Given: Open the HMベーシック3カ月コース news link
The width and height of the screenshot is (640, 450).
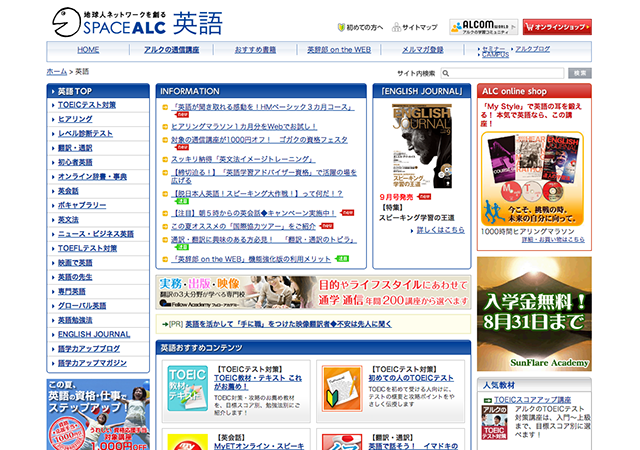Looking at the screenshot, I should click(x=262, y=107).
